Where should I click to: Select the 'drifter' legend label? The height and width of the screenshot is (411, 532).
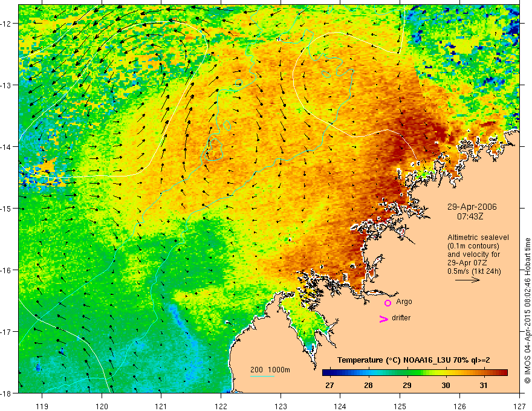coord(401,318)
